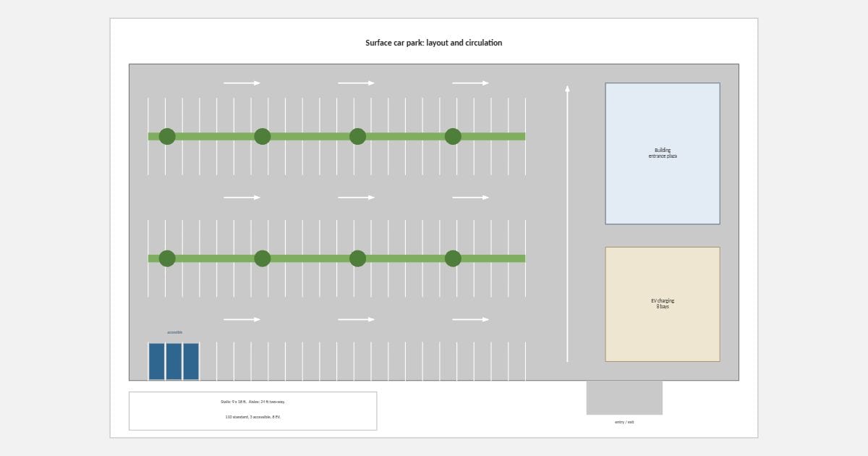Select the rightmost tree circle on the upper green median

tap(453, 136)
